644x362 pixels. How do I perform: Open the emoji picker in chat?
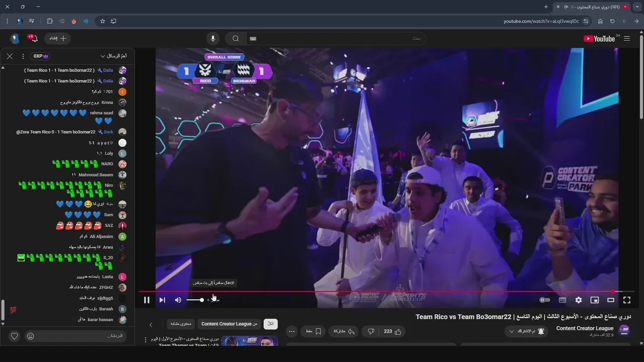pos(30,336)
